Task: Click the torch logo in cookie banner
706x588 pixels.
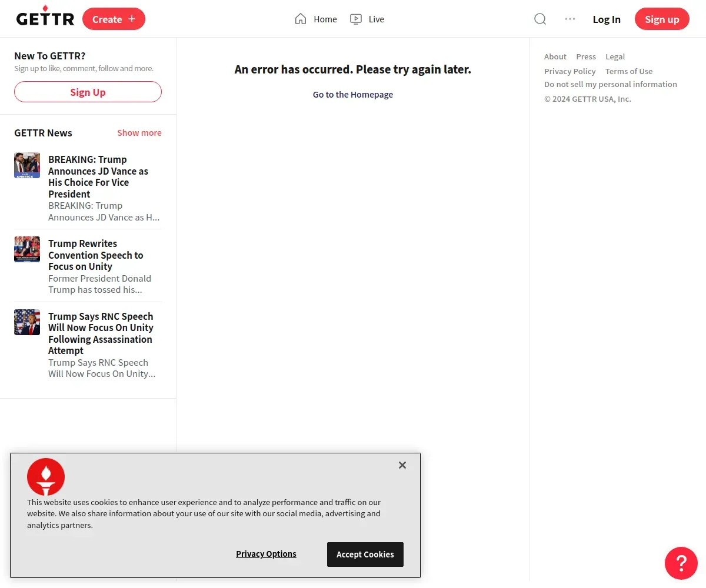Action: click(46, 477)
